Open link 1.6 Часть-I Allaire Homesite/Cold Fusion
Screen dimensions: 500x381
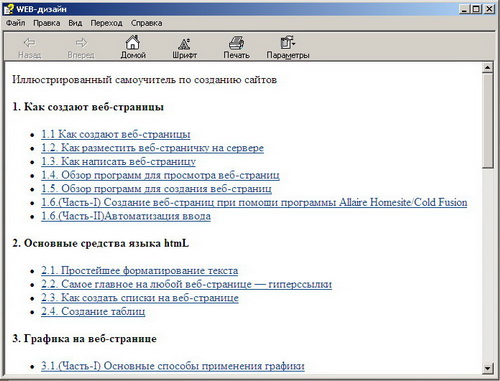click(254, 203)
